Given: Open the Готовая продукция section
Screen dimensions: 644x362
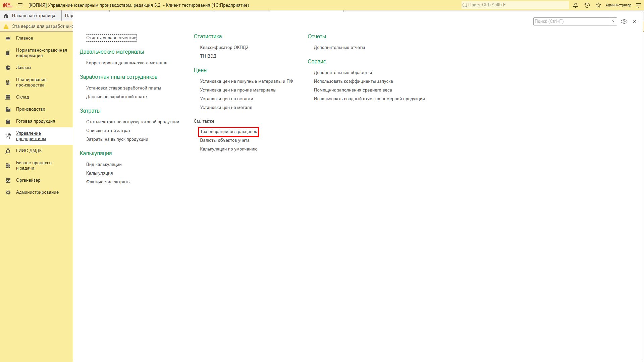Looking at the screenshot, I should 36,121.
